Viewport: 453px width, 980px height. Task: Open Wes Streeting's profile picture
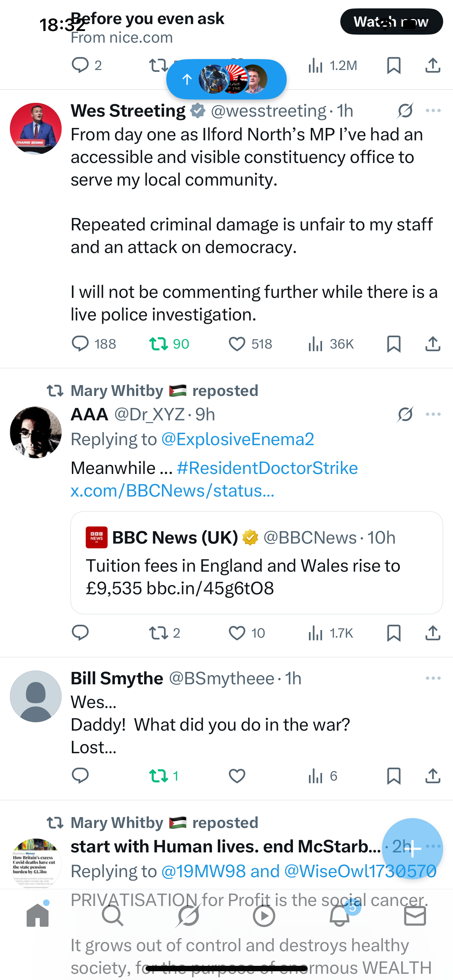point(36,129)
